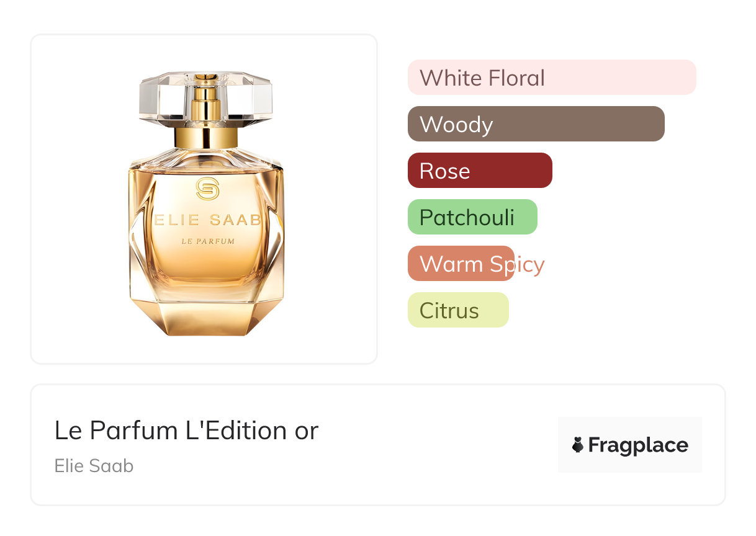Click the gold spray nozzle inside the cap
The image size is (756, 536).
[207, 99]
